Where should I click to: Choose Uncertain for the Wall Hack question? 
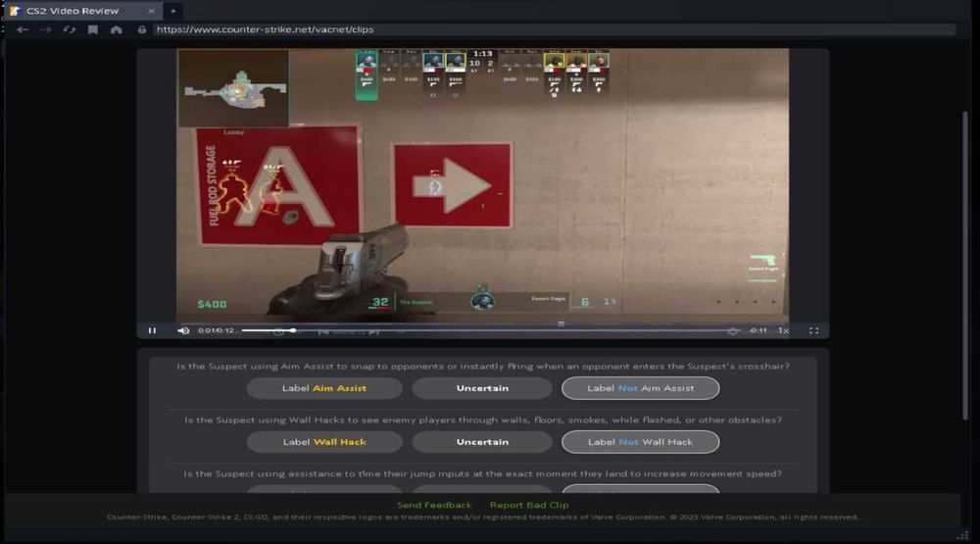tap(482, 442)
